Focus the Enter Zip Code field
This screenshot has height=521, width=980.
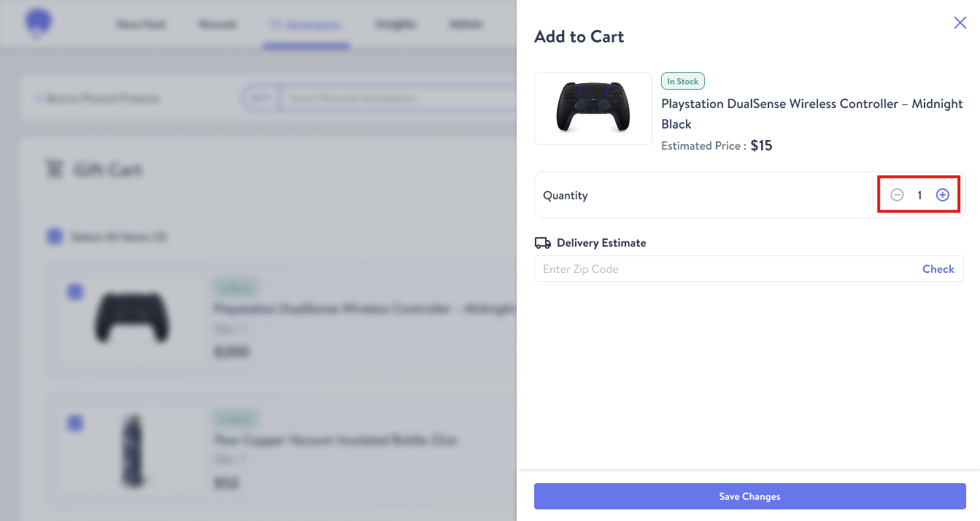point(722,269)
